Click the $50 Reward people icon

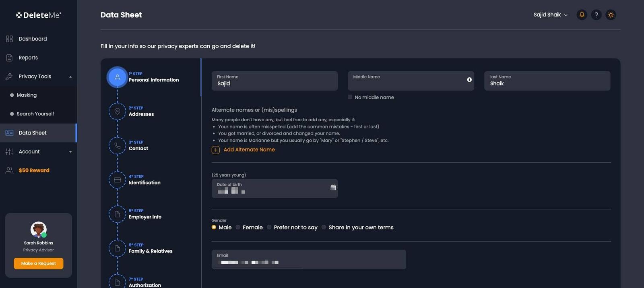tap(9, 170)
